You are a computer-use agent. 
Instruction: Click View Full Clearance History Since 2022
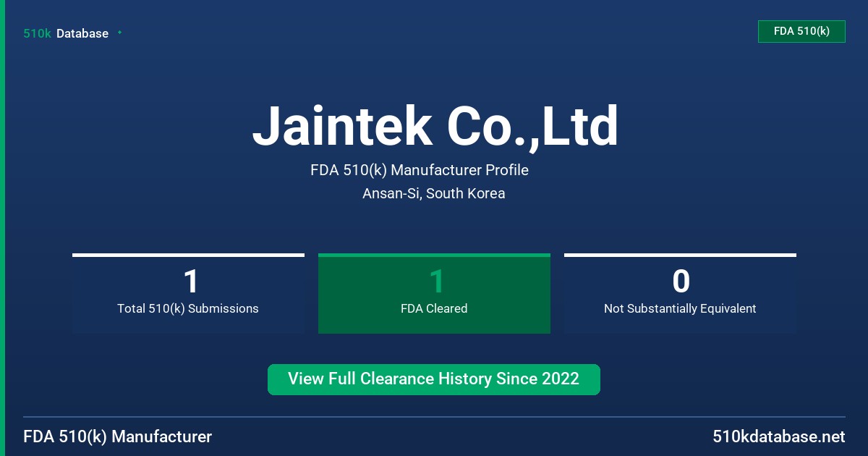pyautogui.click(x=434, y=379)
